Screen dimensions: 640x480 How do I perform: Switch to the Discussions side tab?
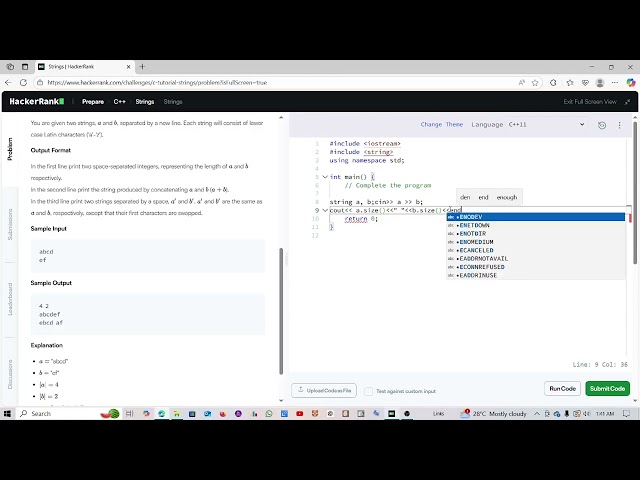10,374
